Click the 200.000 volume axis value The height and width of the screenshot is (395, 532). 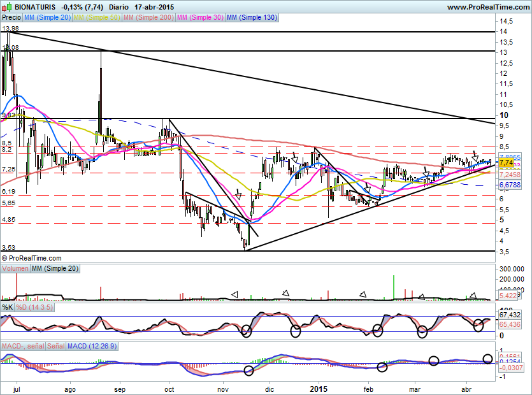(x=512, y=279)
